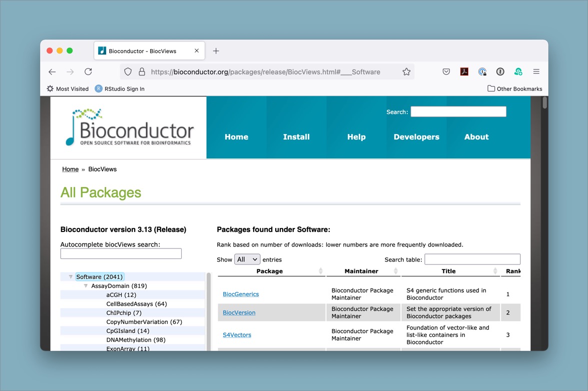The height and width of the screenshot is (391, 588).
Task: Collapse the Software tree node
Action: click(x=71, y=277)
